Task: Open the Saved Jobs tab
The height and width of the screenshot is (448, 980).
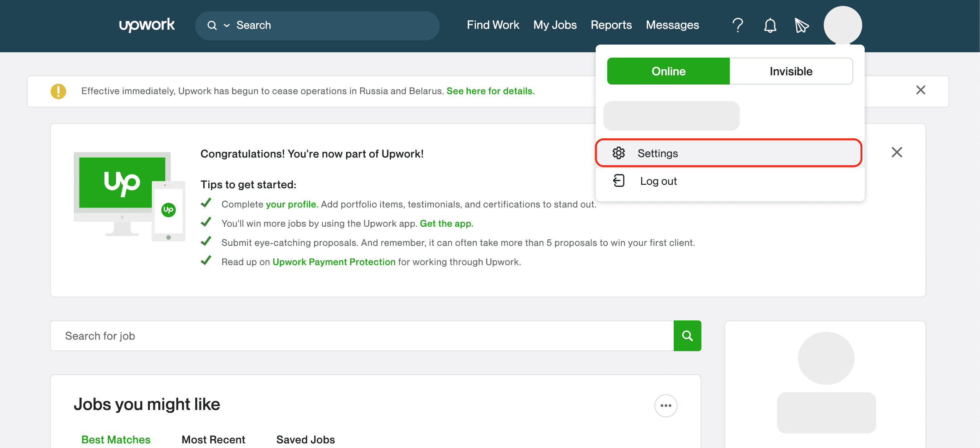Action: click(306, 439)
